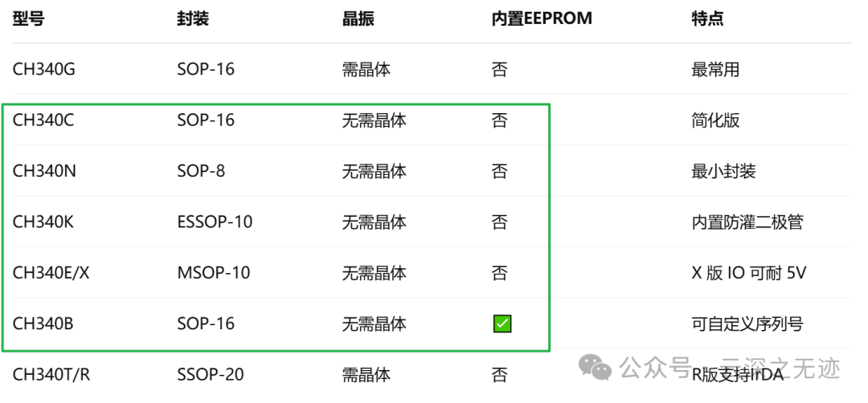The image size is (868, 403).
Task: Click the WeChat logo icon in watermark
Action: click(595, 367)
